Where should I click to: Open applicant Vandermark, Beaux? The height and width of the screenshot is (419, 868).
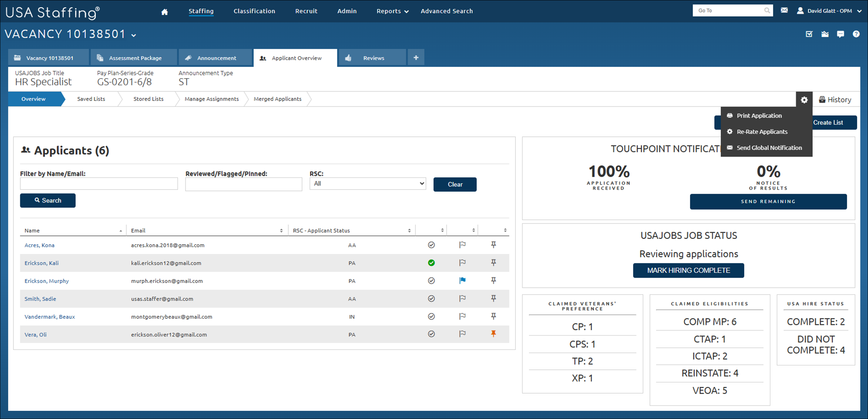pos(50,317)
